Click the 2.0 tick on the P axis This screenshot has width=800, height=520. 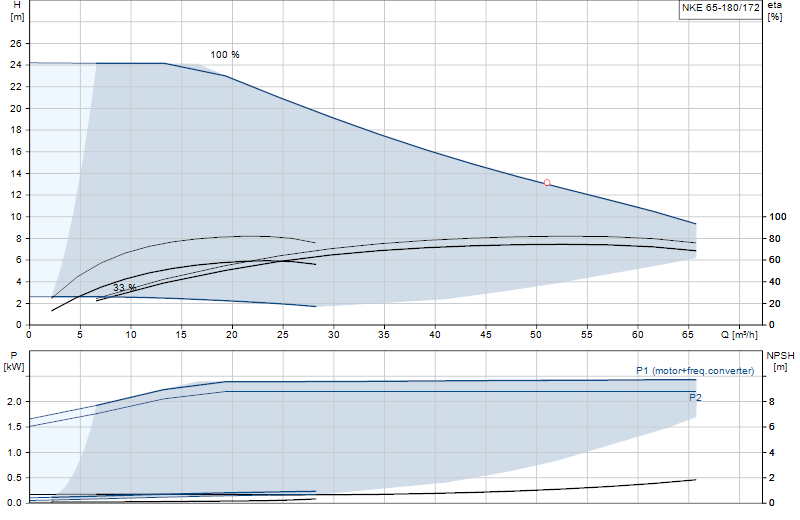point(14,402)
